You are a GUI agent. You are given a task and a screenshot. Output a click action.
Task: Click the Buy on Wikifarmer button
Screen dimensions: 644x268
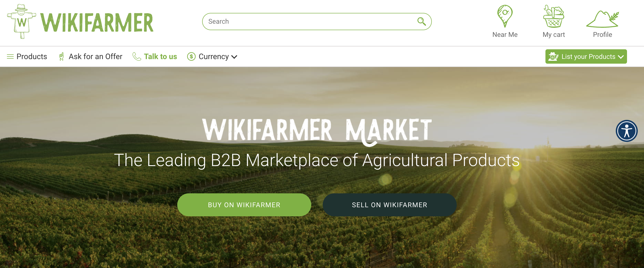coord(244,205)
